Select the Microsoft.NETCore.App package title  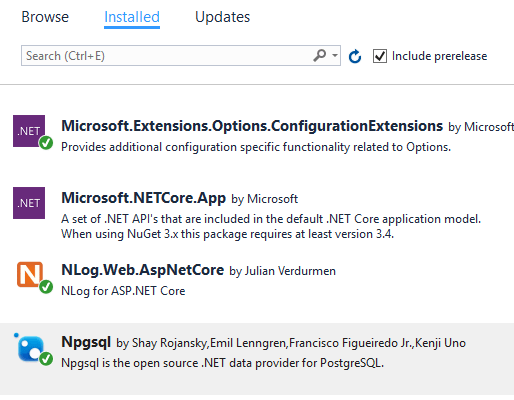[144, 198]
